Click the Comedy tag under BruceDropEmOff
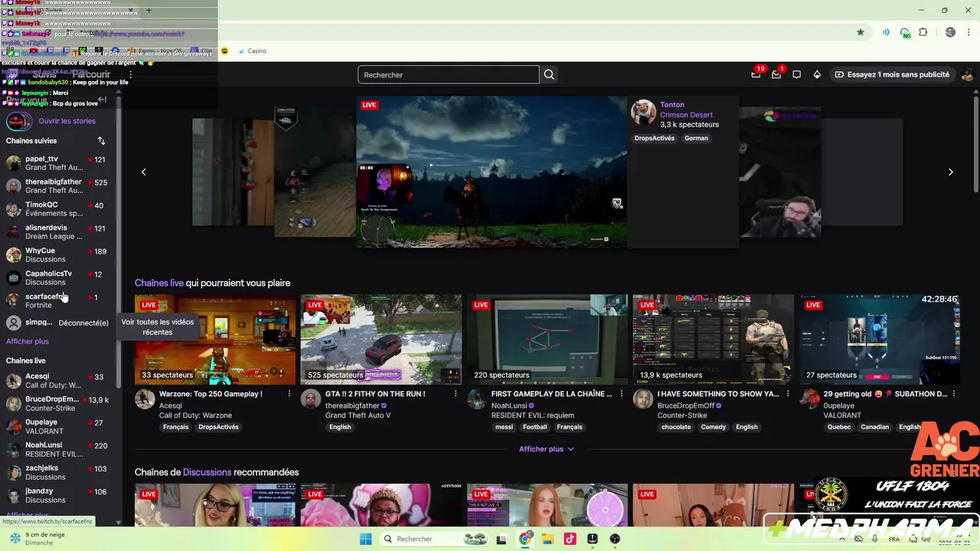The image size is (980, 551). pos(714,427)
